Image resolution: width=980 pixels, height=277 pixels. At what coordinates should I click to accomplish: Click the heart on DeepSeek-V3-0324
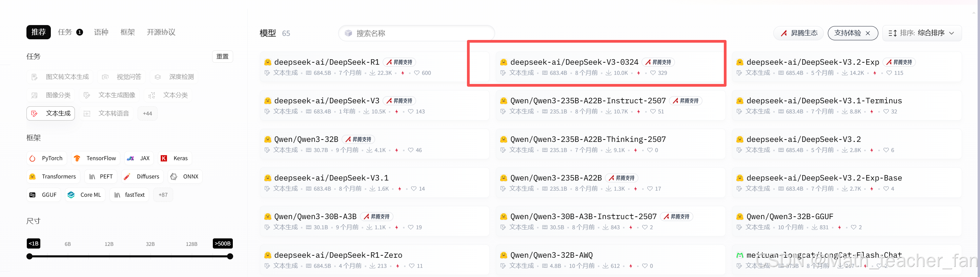(x=653, y=73)
